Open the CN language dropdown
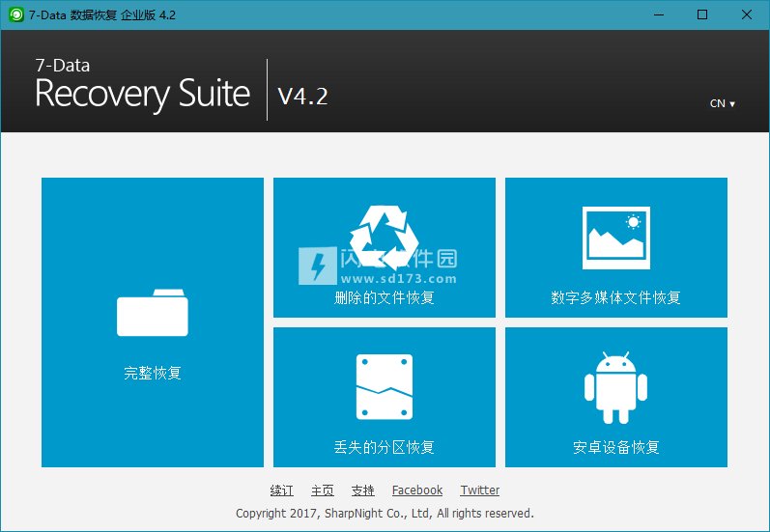770x532 pixels. point(723,103)
